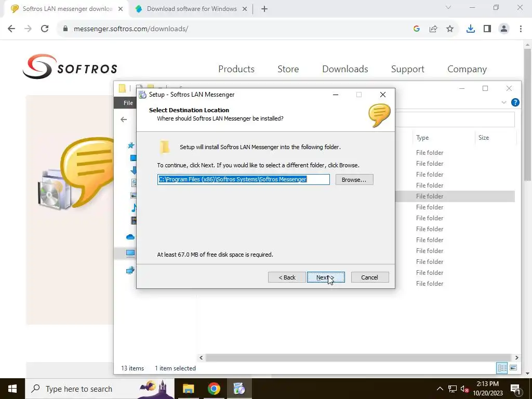Viewport: 532px width, 399px height.
Task: Close the Download software for Windows tab
Action: coord(245,9)
